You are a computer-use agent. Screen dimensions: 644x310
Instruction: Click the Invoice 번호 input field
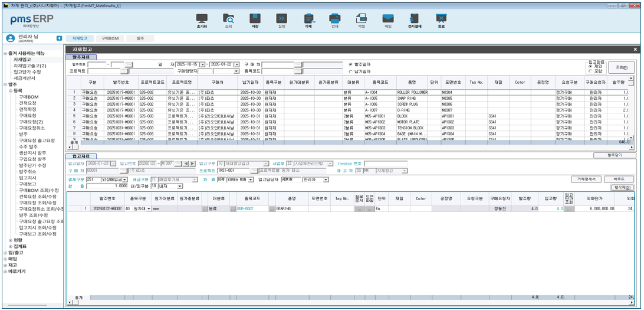(x=385, y=164)
